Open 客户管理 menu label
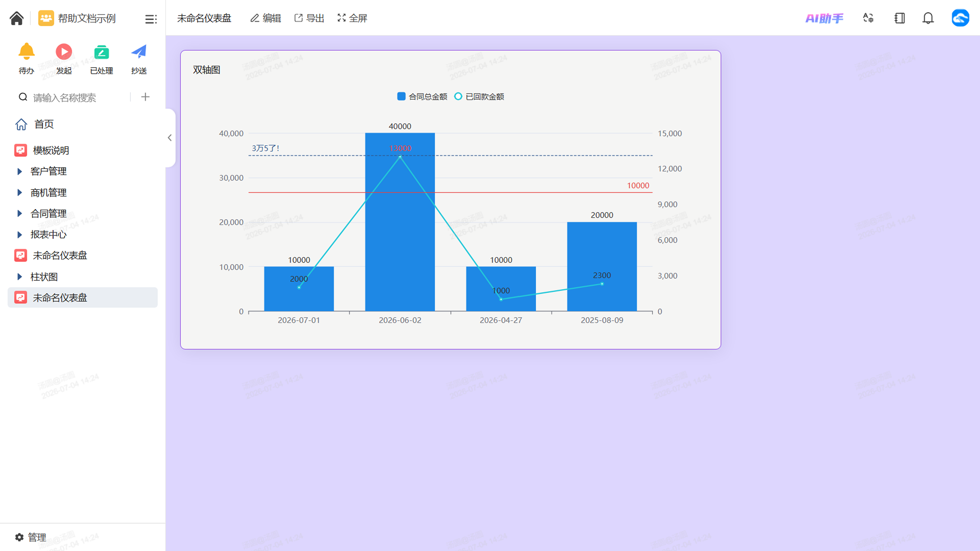The image size is (980, 551). (48, 171)
